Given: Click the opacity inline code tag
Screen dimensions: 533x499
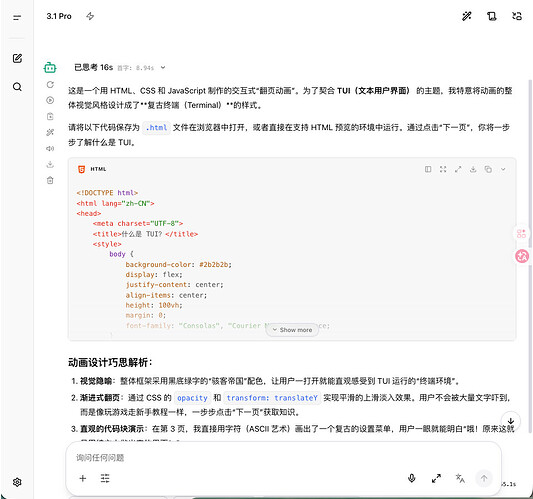Looking at the screenshot, I should point(192,398).
